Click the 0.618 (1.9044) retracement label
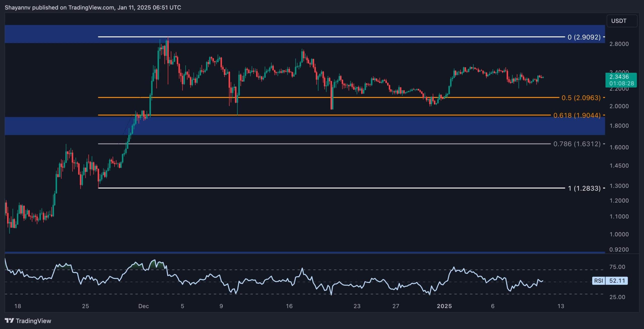644x329 pixels. click(x=577, y=115)
